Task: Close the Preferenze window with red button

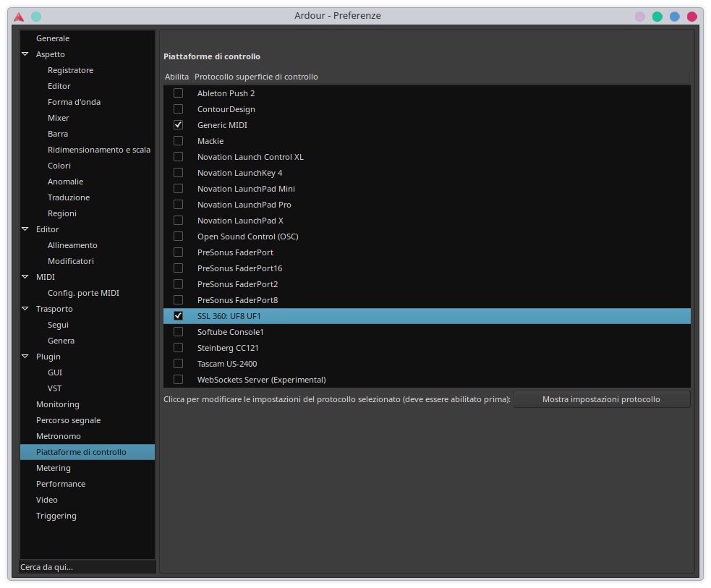Action: pos(692,16)
